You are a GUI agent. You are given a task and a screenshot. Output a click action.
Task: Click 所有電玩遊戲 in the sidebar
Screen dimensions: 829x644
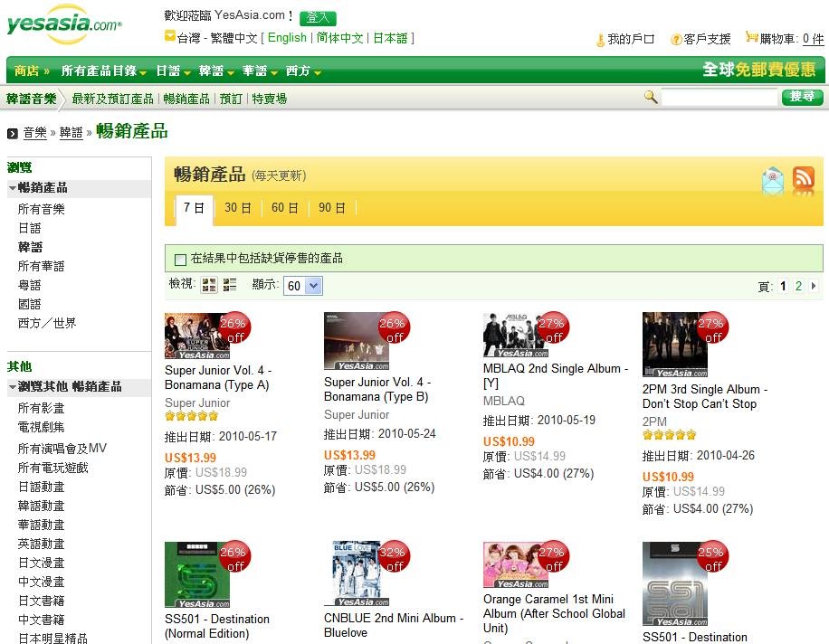coord(52,468)
